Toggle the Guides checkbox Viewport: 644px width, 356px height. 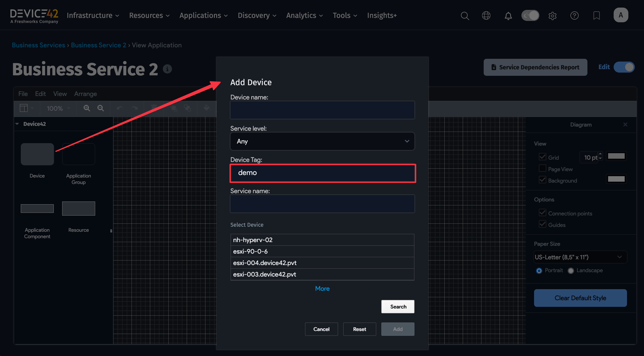tap(542, 224)
